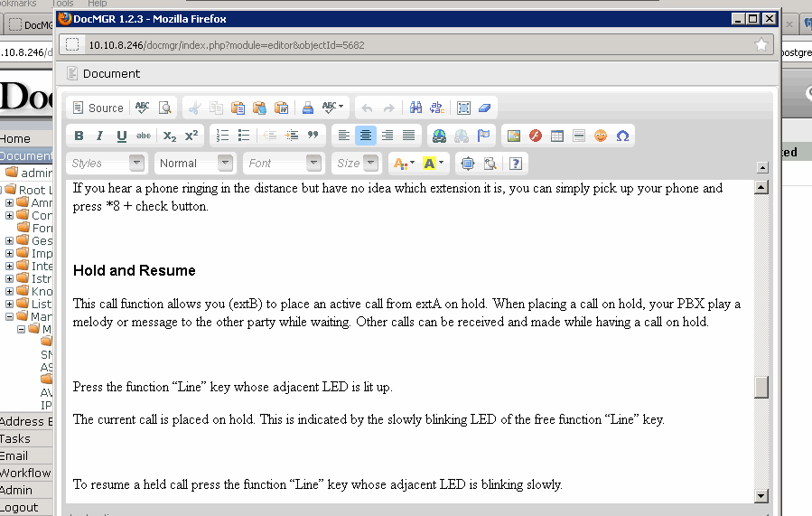Open Email in the background sidebar
This screenshot has height=516, width=812.
click(14, 455)
